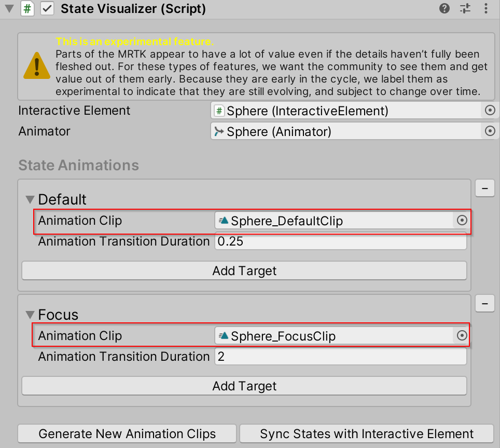Toggle the State Visualizer enabled checkbox

[x=47, y=9]
